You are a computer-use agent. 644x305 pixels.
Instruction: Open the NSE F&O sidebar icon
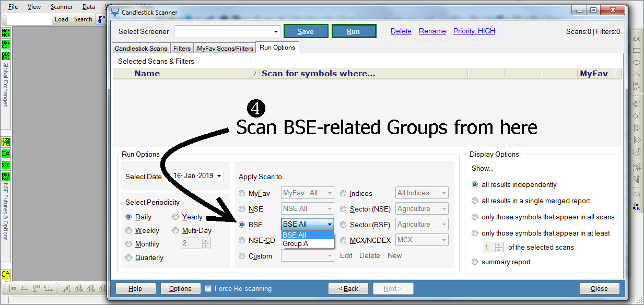pyautogui.click(x=6, y=177)
